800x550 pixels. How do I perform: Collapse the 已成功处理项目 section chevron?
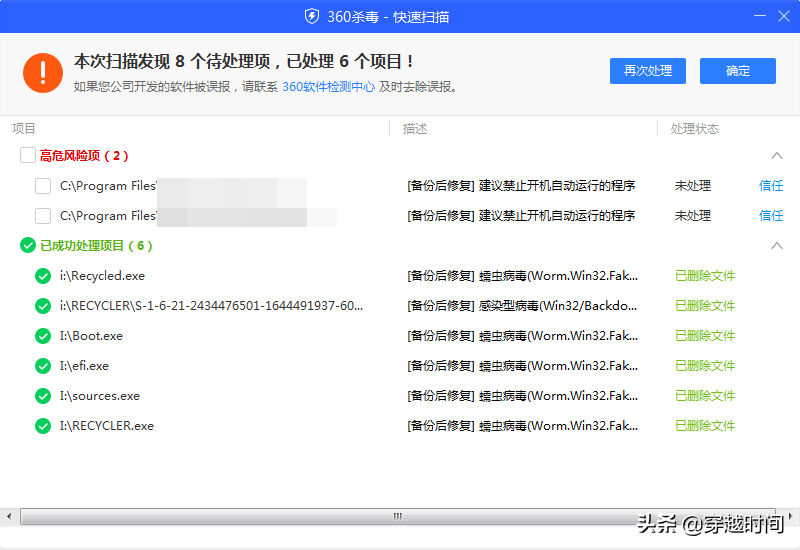tap(777, 245)
